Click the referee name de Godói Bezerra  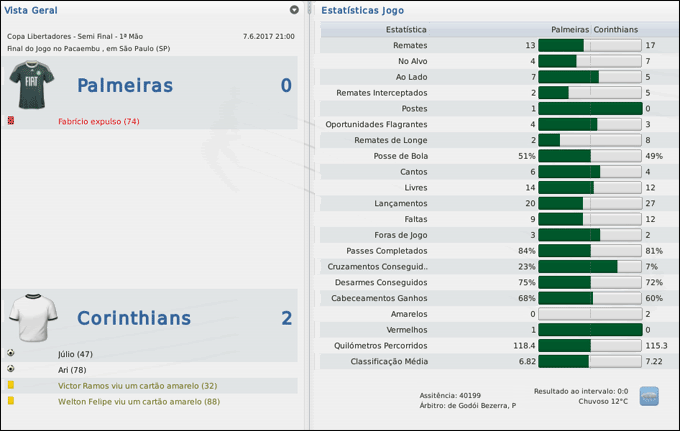(482, 406)
